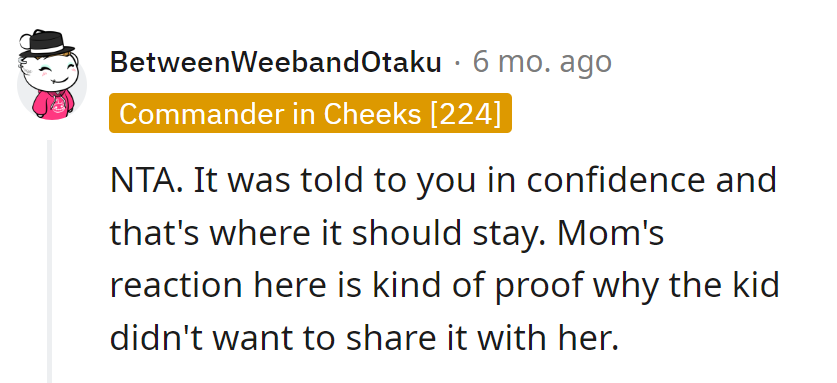Click the smiling face of the avatar

tap(50, 72)
